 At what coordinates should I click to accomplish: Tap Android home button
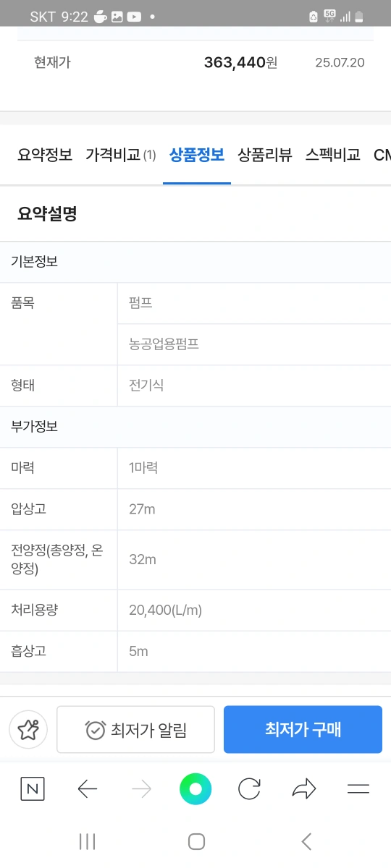click(x=196, y=841)
